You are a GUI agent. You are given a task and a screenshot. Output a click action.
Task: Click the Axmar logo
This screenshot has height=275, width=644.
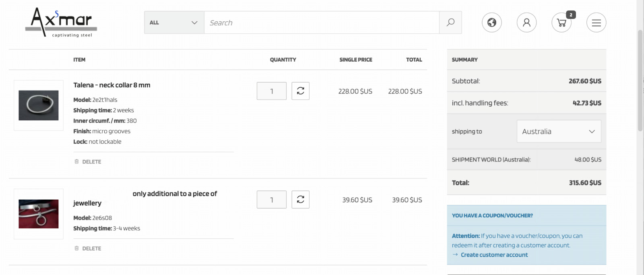tap(61, 22)
